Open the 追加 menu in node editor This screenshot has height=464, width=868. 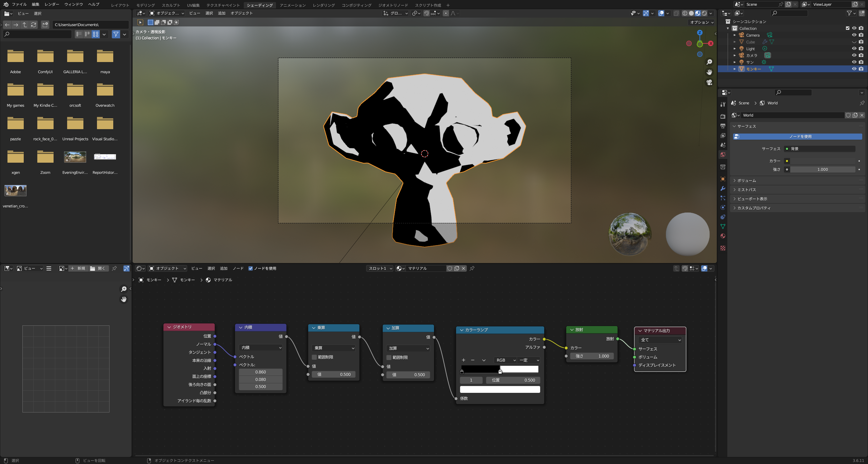(x=224, y=268)
